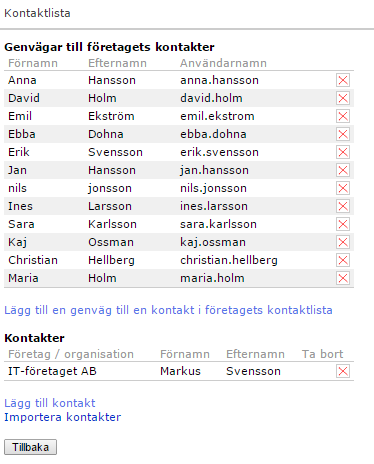
Task: Select the Användarnamn column header
Action: [x=223, y=63]
